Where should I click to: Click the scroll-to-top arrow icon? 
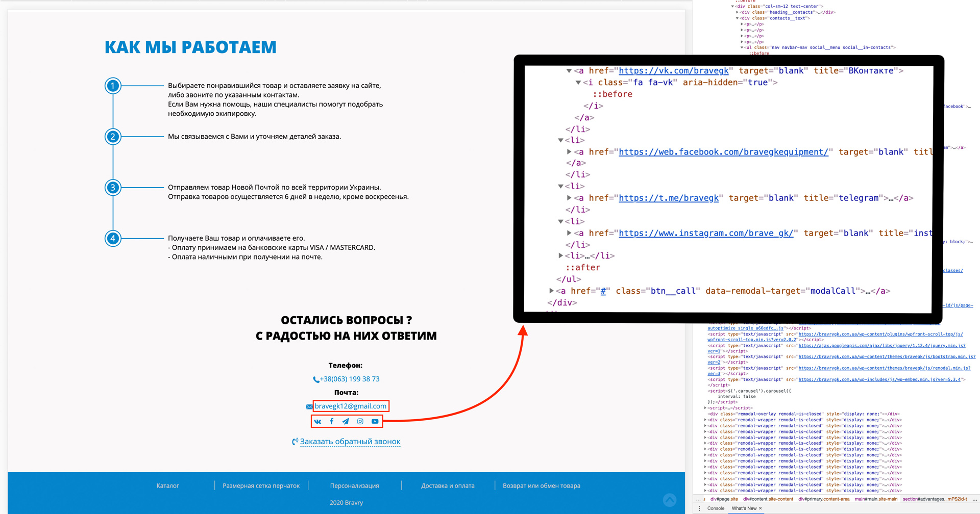[x=670, y=500]
